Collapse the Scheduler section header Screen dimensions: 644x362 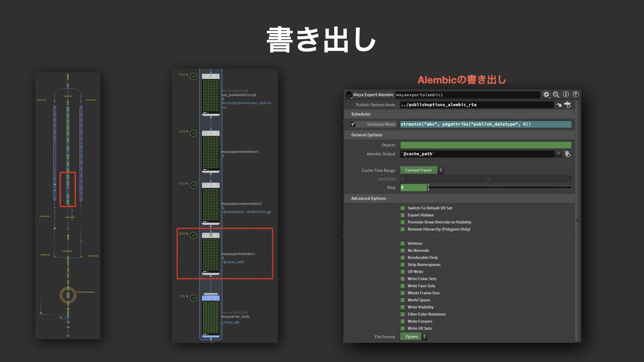tap(460, 114)
